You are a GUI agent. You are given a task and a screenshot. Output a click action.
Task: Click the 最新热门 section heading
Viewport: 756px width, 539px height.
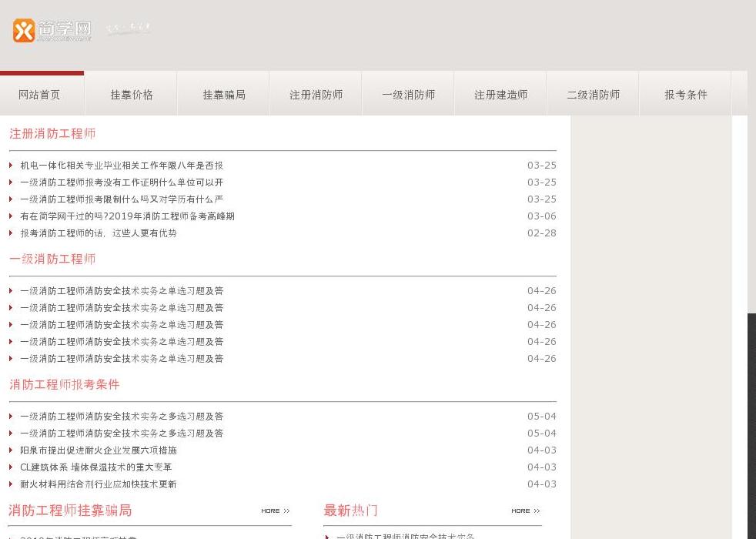pyautogui.click(x=350, y=510)
